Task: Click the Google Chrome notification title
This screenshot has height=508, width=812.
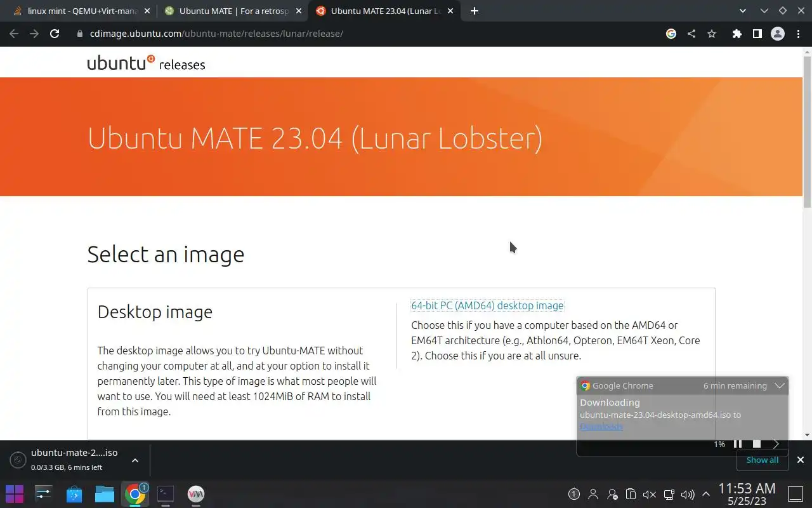Action: click(x=622, y=385)
